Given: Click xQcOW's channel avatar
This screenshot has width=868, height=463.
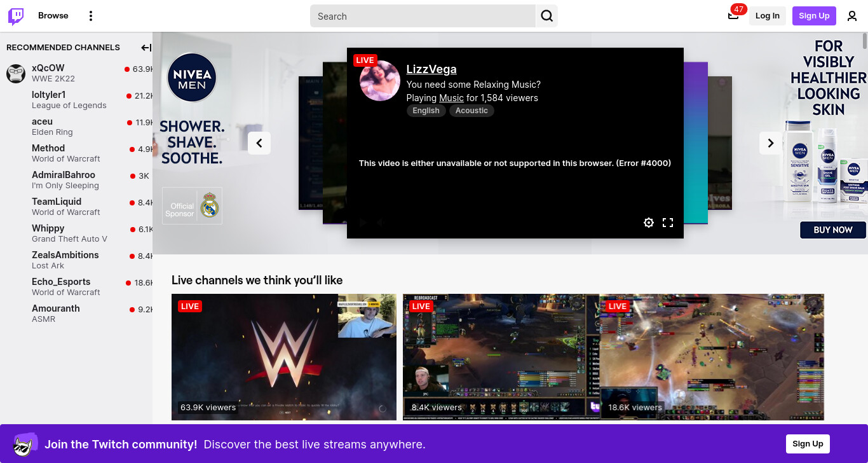Looking at the screenshot, I should 16,73.
